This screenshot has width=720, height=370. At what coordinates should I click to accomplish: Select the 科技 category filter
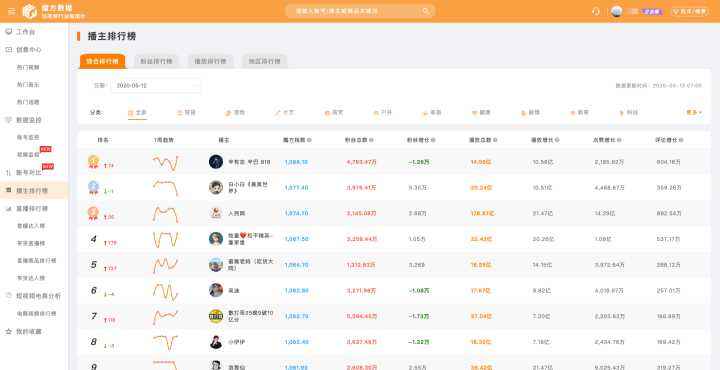click(629, 112)
